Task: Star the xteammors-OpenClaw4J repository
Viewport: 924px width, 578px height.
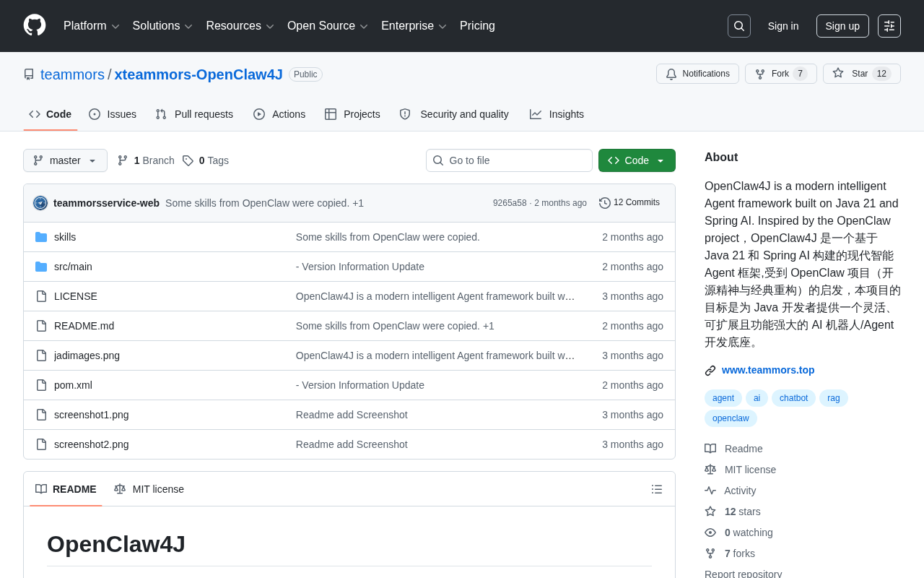Action: click(x=862, y=74)
